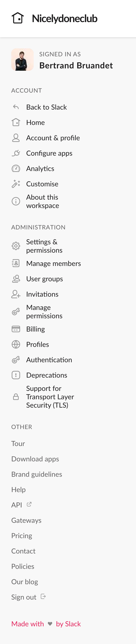Screen dimensions: 136x644
Task: Click Back to Slack
Action: point(47,107)
